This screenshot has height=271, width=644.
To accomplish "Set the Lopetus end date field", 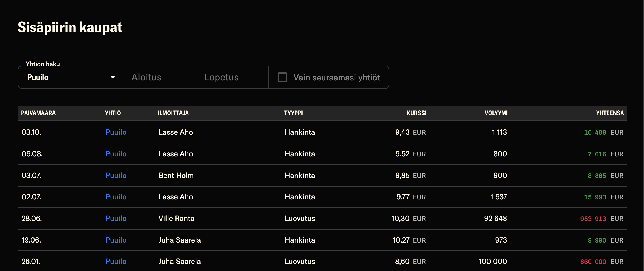I will click(221, 77).
